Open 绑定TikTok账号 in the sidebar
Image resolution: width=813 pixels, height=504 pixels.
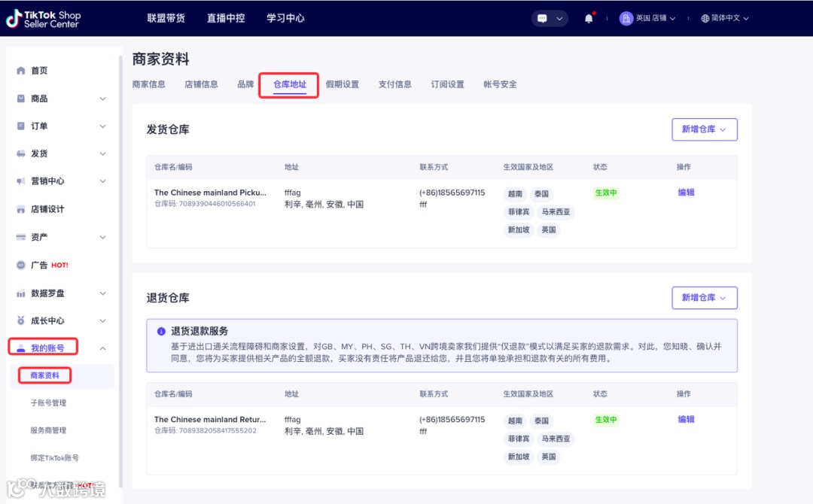(x=54, y=458)
